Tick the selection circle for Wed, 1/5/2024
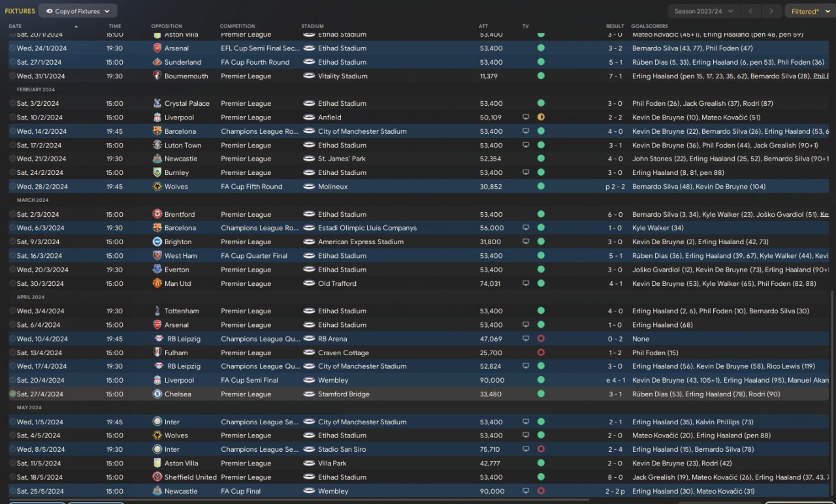836x504 pixels. (x=12, y=422)
